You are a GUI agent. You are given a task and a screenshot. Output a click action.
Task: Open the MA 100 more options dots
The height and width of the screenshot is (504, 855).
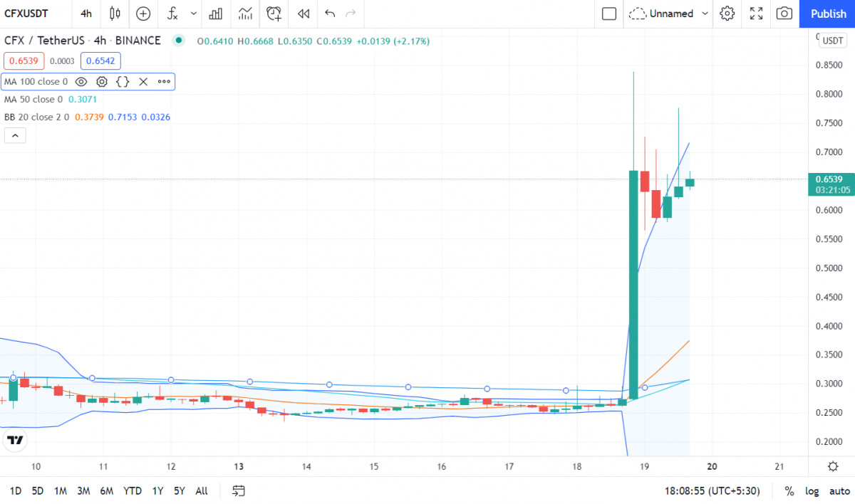tap(164, 82)
